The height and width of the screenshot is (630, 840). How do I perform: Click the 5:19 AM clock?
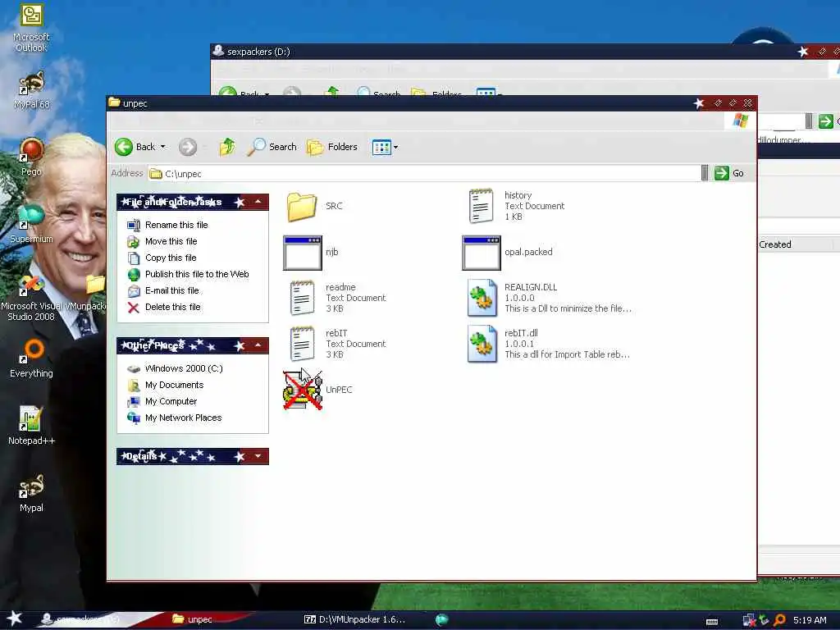[810, 620]
